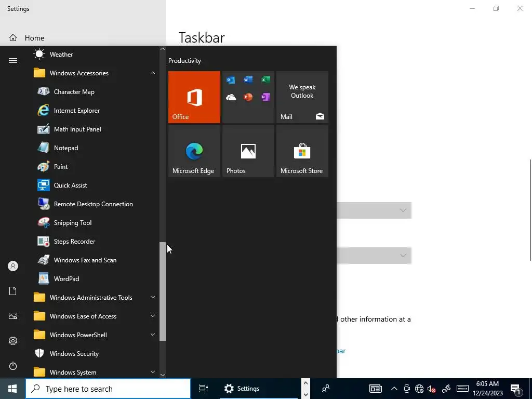This screenshot has height=399, width=532.
Task: Open PowerPoint in the Office apps tile
Action: pos(248,97)
